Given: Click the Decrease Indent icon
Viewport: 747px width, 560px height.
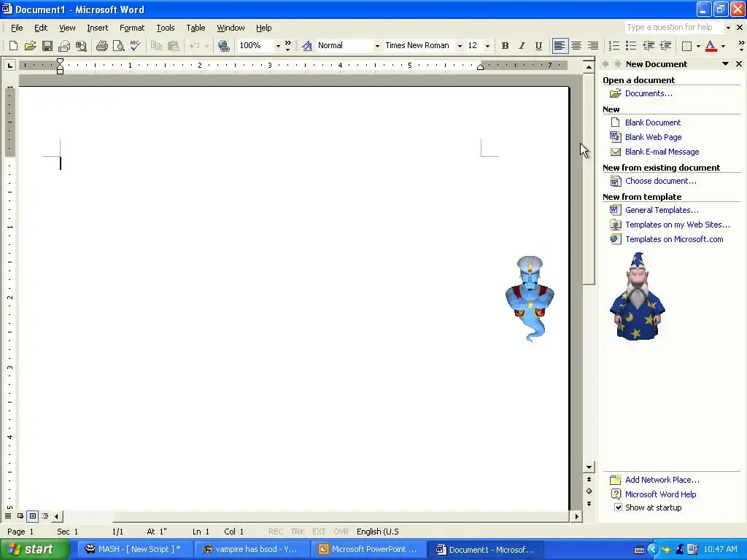Looking at the screenshot, I should point(649,46).
